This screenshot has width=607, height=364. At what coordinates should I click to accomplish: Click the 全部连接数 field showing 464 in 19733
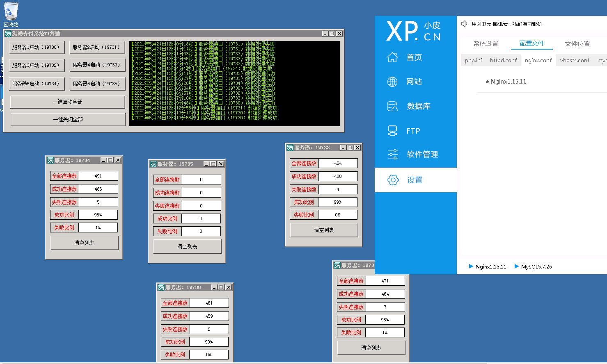point(338,163)
